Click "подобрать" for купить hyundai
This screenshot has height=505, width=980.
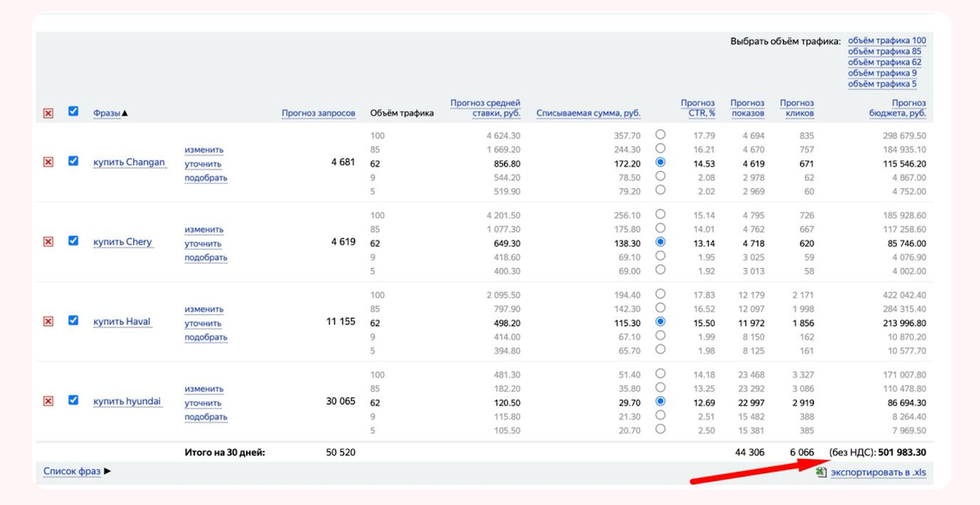[206, 417]
